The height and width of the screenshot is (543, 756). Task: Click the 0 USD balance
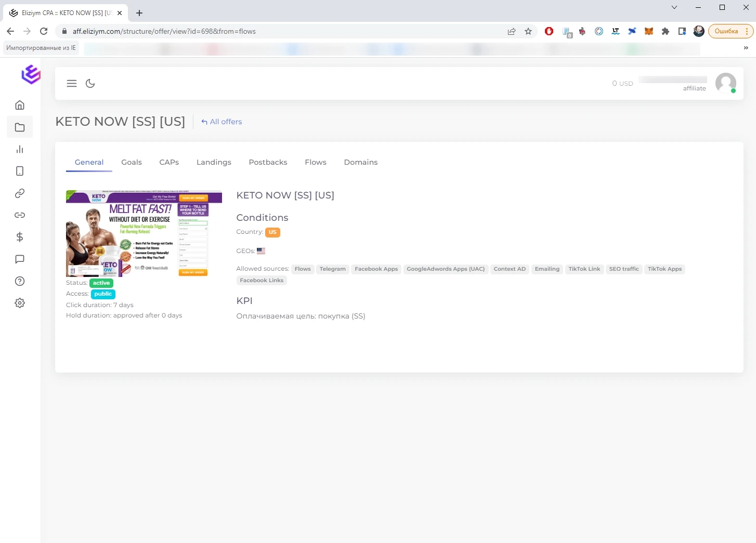[x=622, y=83]
